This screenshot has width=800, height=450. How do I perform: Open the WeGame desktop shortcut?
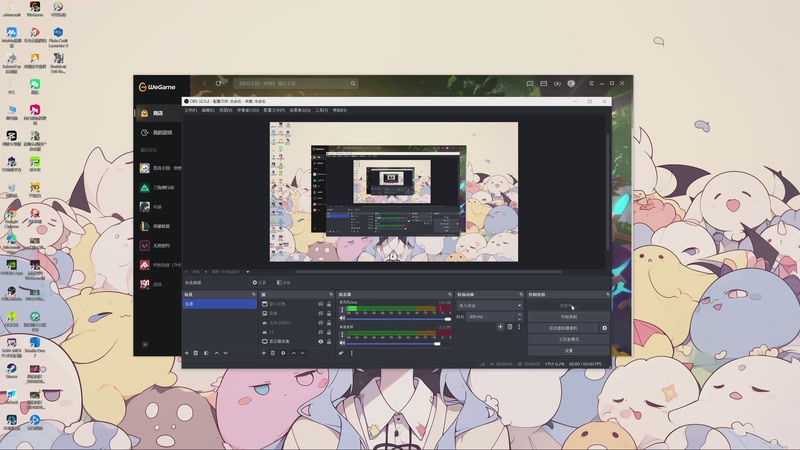[x=35, y=9]
